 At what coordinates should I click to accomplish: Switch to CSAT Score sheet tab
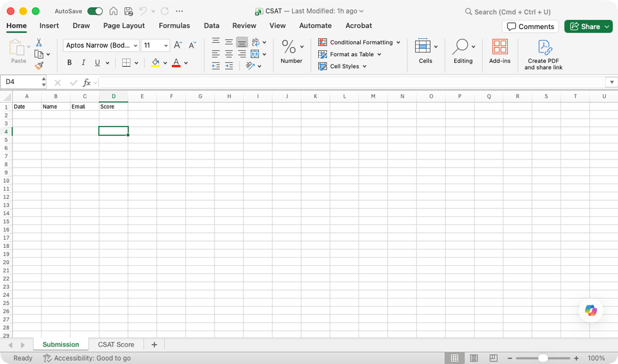pyautogui.click(x=116, y=344)
